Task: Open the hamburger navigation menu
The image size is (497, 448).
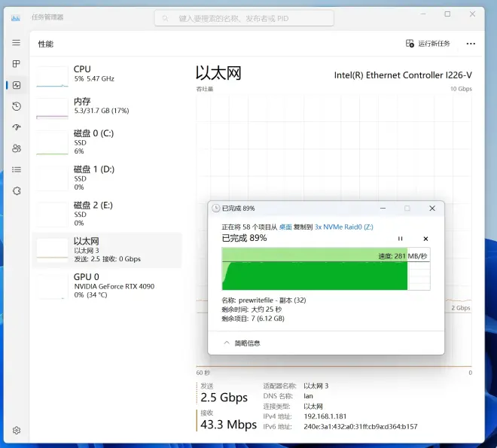Action: 16,43
